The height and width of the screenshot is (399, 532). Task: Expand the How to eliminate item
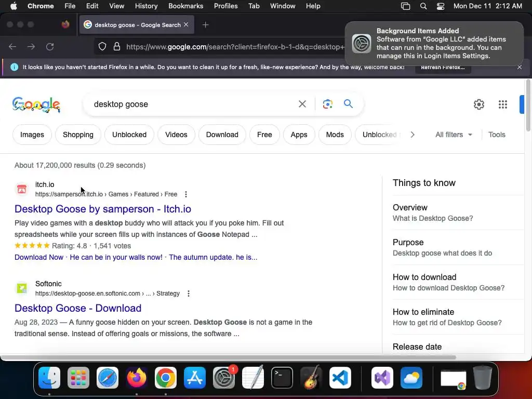pos(458,317)
